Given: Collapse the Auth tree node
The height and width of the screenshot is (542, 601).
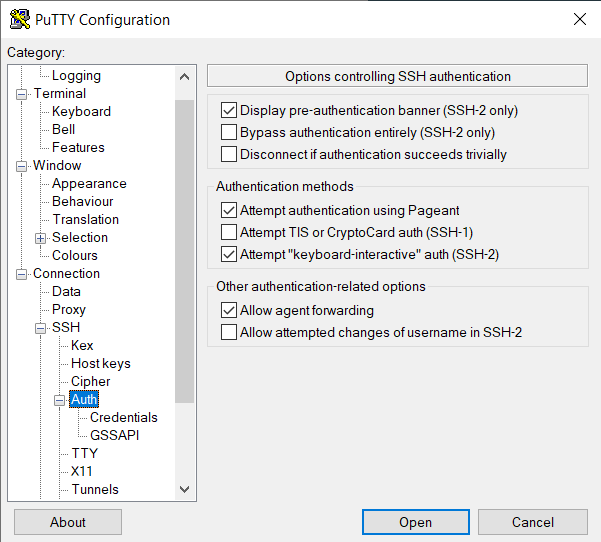Looking at the screenshot, I should point(59,400).
